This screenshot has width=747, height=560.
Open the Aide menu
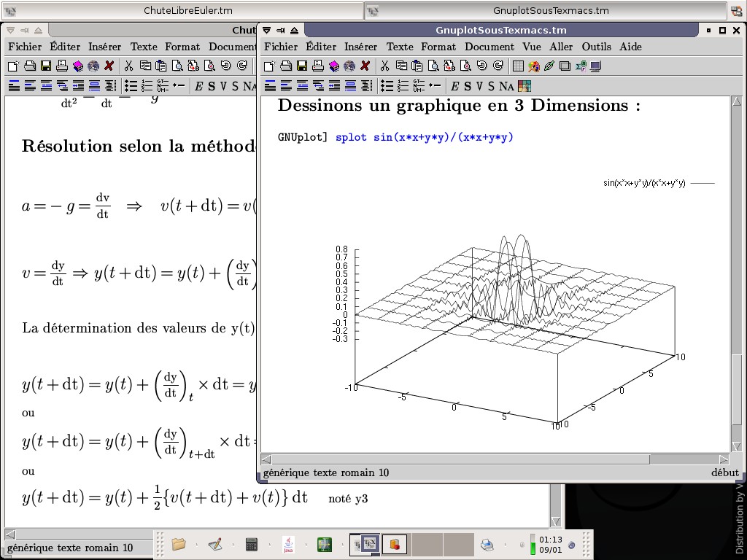point(630,47)
